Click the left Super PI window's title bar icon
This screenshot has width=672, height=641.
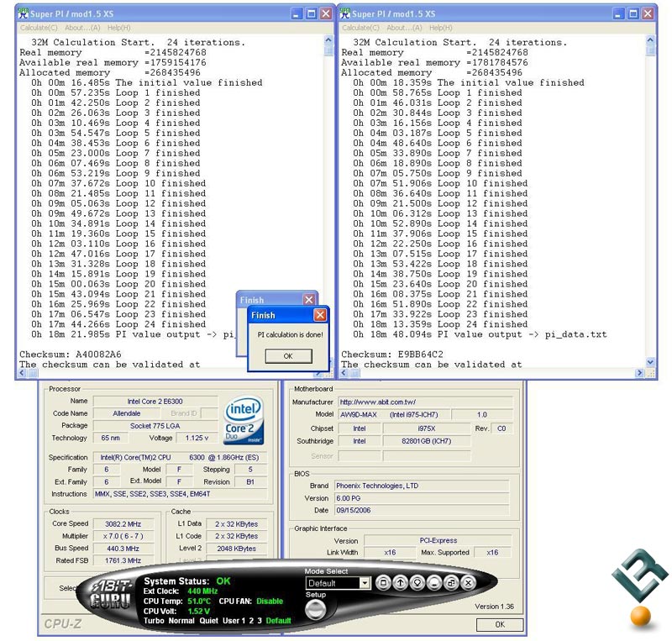tap(24, 13)
